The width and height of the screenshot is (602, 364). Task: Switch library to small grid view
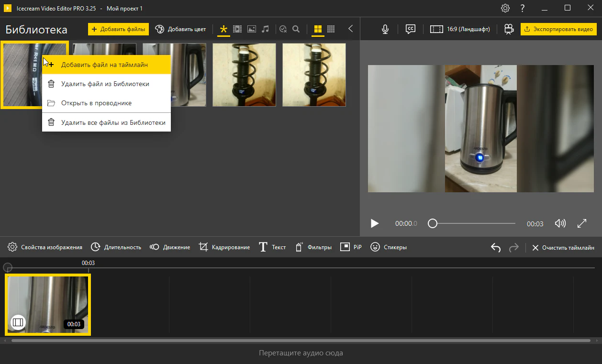331,29
